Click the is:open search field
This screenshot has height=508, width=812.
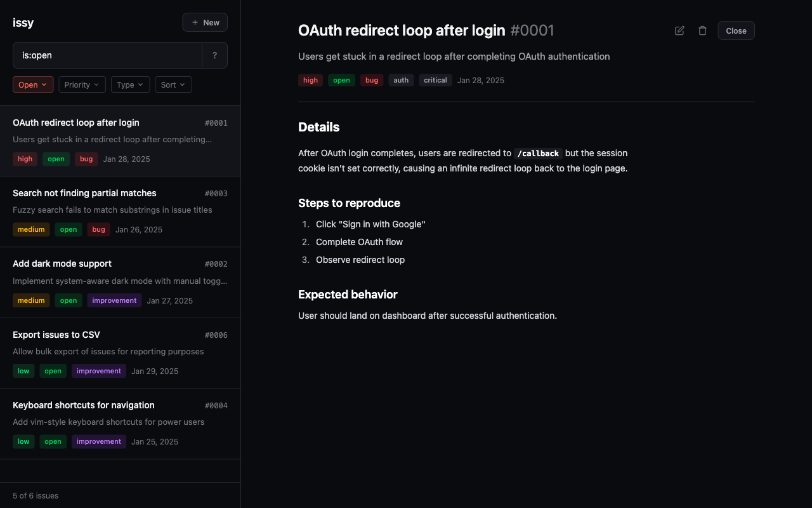pos(108,55)
